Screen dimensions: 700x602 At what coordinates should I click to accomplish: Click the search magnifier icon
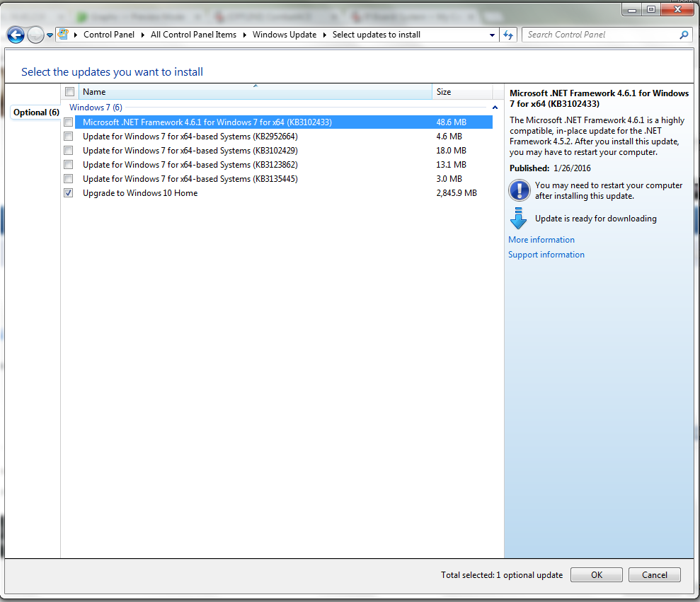click(684, 35)
